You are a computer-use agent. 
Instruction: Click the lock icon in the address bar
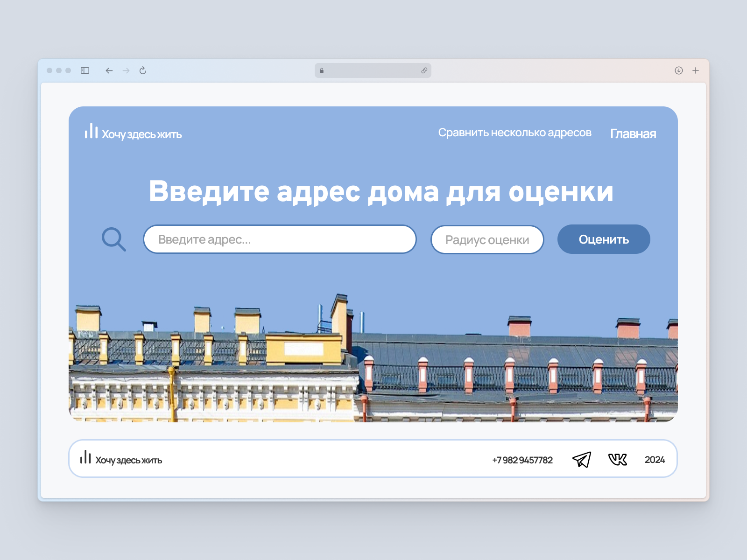pos(321,70)
